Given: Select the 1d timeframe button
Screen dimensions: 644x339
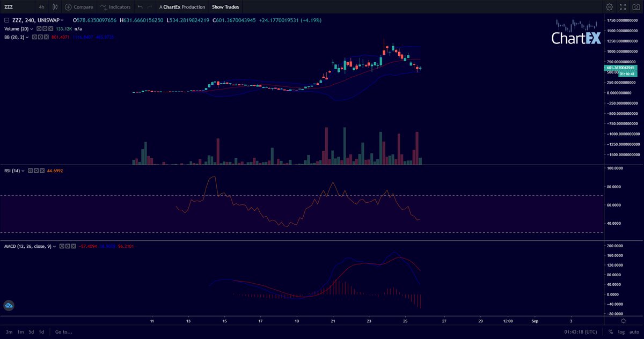Looking at the screenshot, I should tap(41, 331).
